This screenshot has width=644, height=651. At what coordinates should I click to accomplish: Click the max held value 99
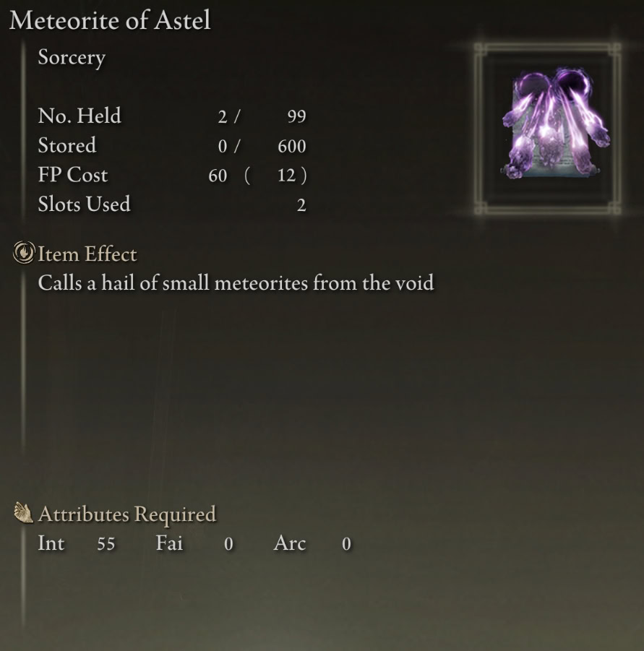[x=297, y=116]
